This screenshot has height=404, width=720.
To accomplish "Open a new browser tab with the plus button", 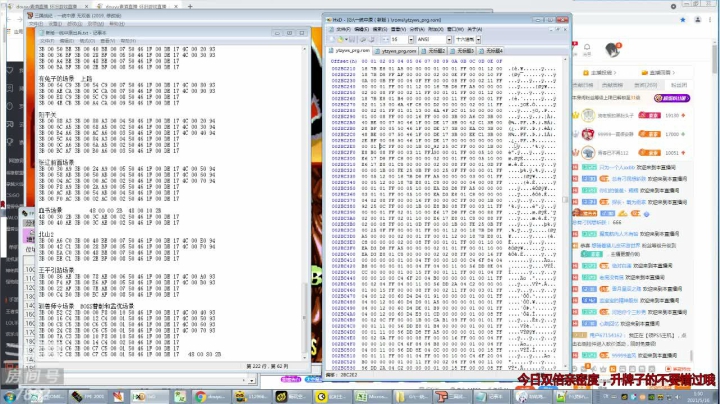I will pyautogui.click(x=190, y=6).
